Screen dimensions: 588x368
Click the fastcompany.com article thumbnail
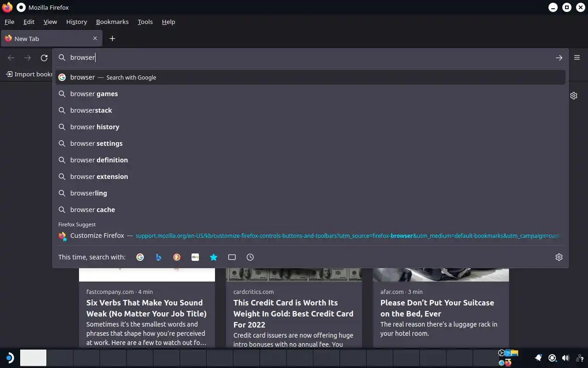(x=147, y=275)
